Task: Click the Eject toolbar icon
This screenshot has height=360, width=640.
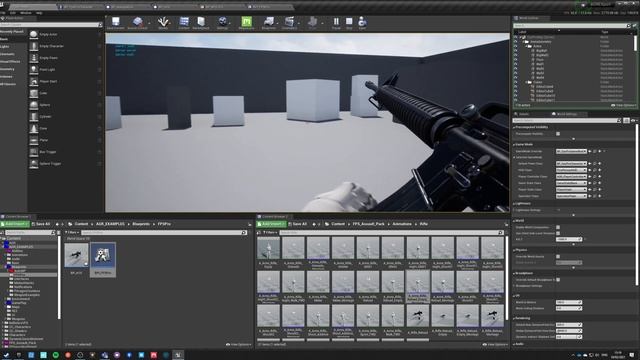Action: click(x=362, y=23)
